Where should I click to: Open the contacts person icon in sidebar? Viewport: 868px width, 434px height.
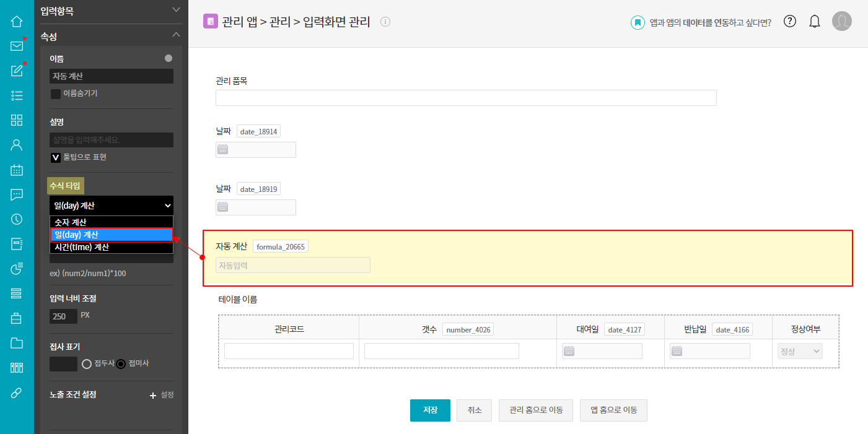(17, 145)
